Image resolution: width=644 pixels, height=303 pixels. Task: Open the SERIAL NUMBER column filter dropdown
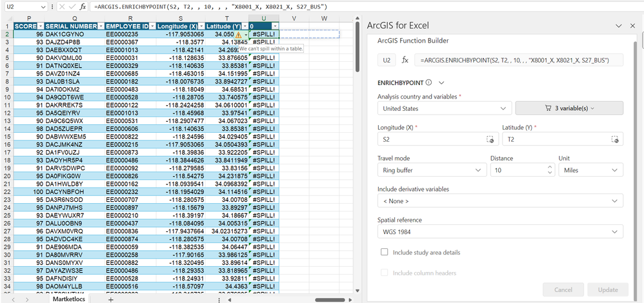pyautogui.click(x=101, y=26)
